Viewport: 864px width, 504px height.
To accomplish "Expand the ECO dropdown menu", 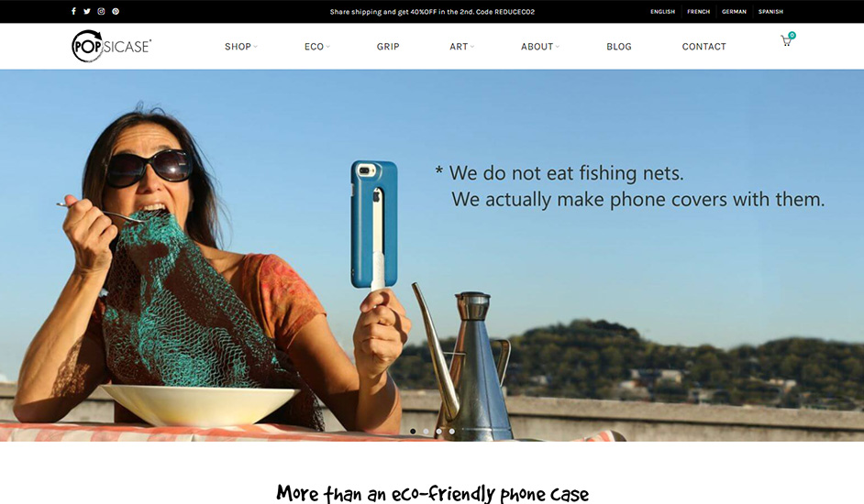I will [x=316, y=47].
